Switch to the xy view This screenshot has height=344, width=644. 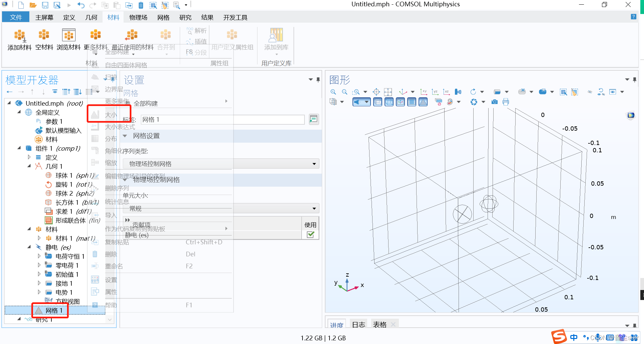(424, 92)
